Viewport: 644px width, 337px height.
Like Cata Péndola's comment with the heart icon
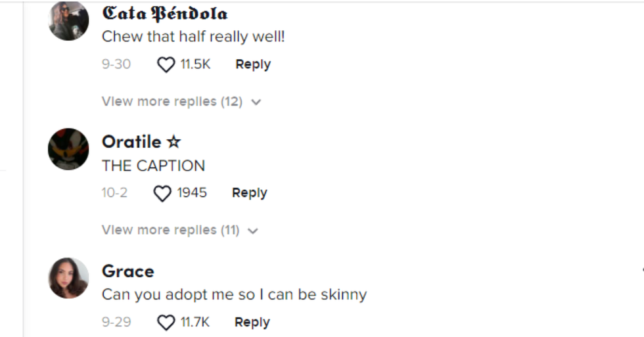coord(166,64)
